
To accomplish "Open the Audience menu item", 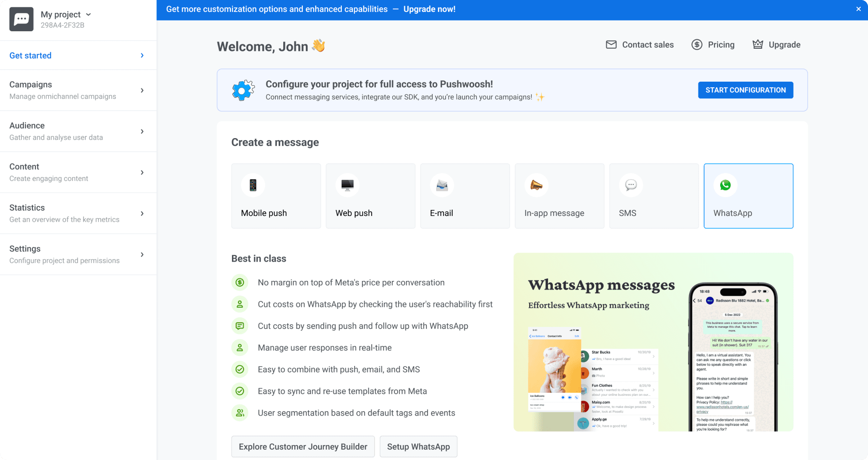I will [x=78, y=131].
